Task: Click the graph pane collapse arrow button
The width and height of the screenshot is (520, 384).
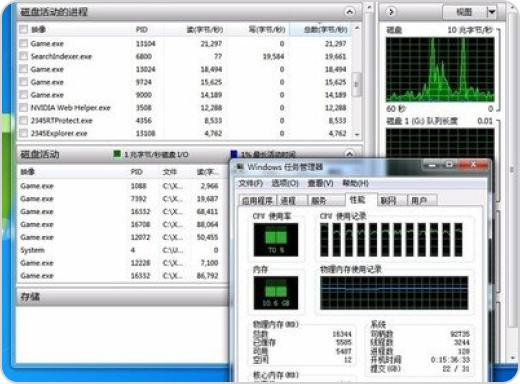Action: 391,12
